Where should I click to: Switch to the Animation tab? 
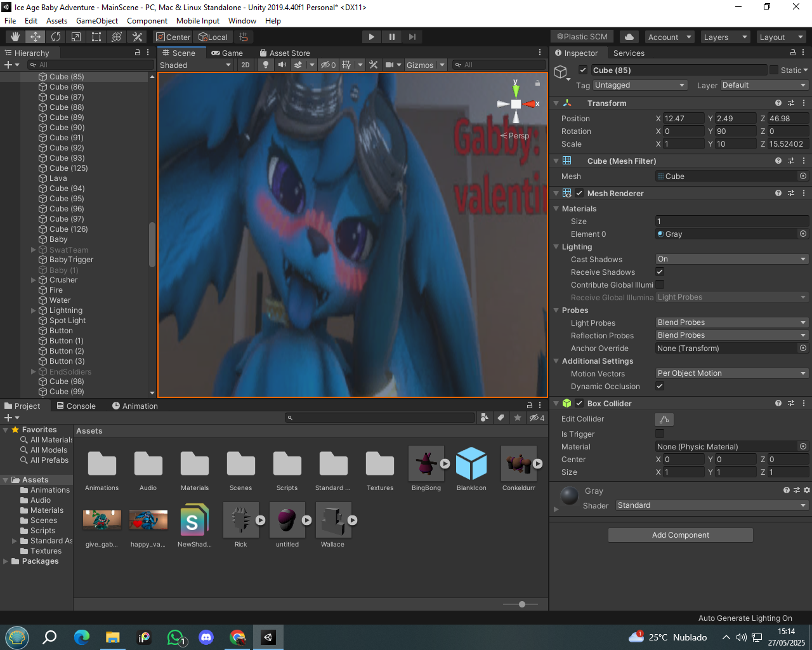135,406
